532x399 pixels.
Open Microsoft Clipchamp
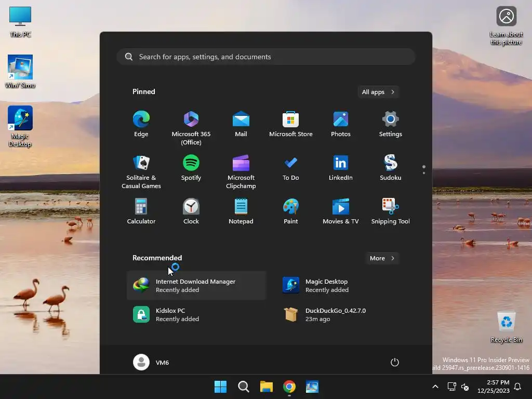241,171
